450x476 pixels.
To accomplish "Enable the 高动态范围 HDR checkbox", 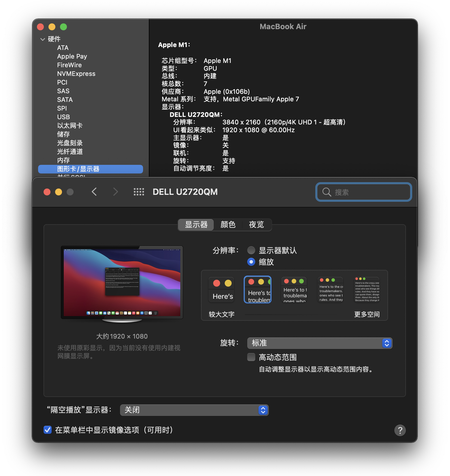I will (x=251, y=357).
